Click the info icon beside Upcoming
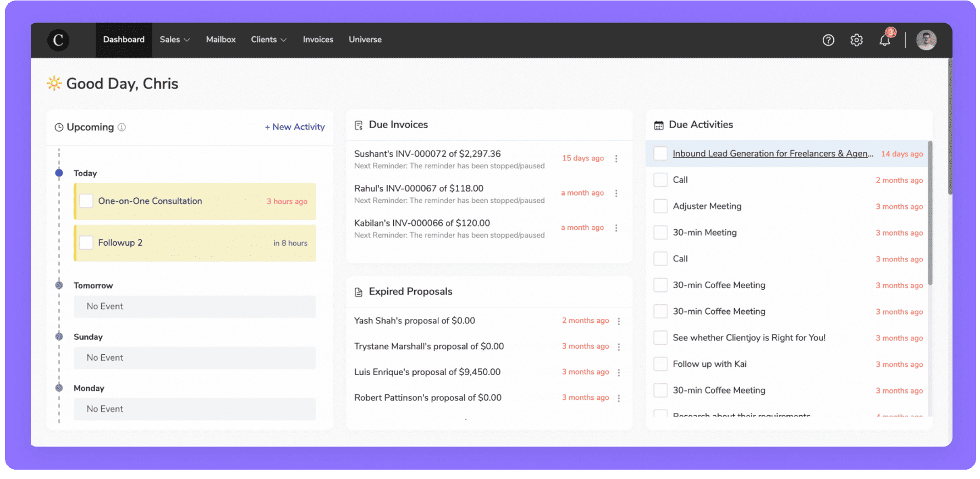This screenshot has height=479, width=980. tap(122, 127)
